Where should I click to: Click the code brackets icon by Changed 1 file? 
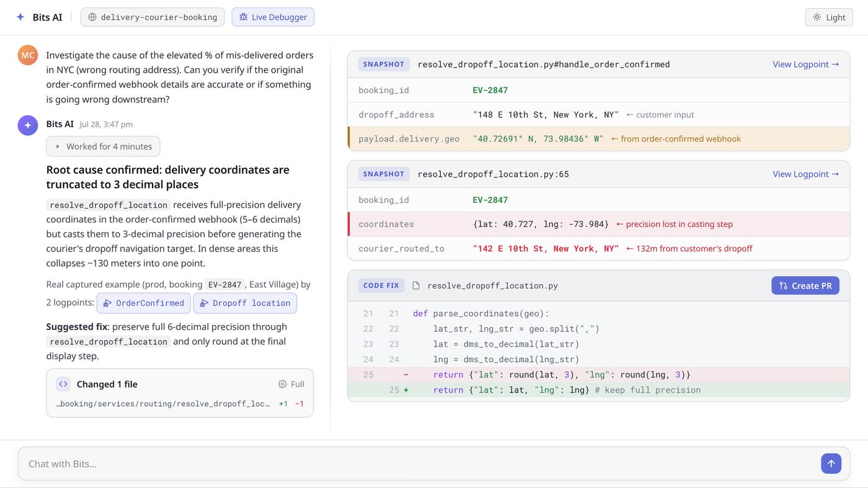click(63, 384)
